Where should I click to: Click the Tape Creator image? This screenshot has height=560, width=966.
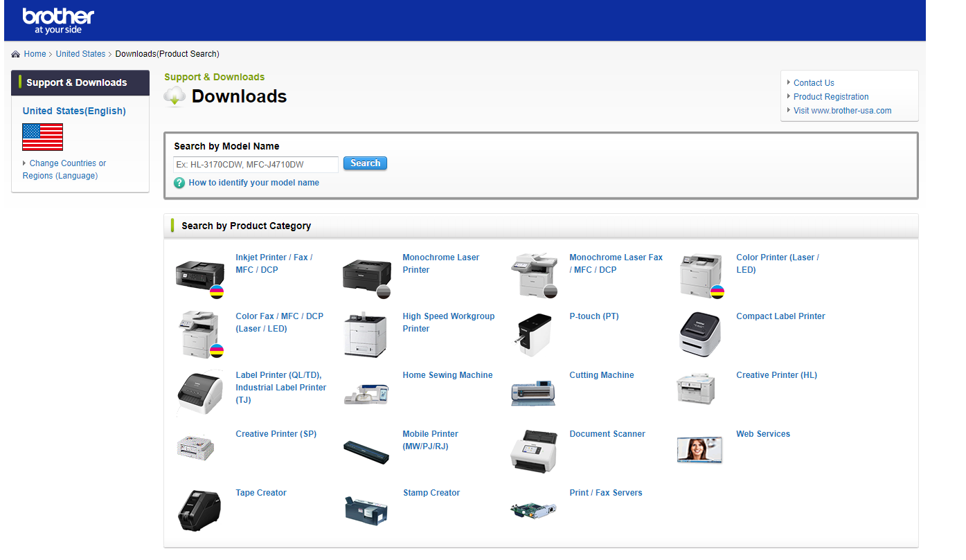[200, 511]
